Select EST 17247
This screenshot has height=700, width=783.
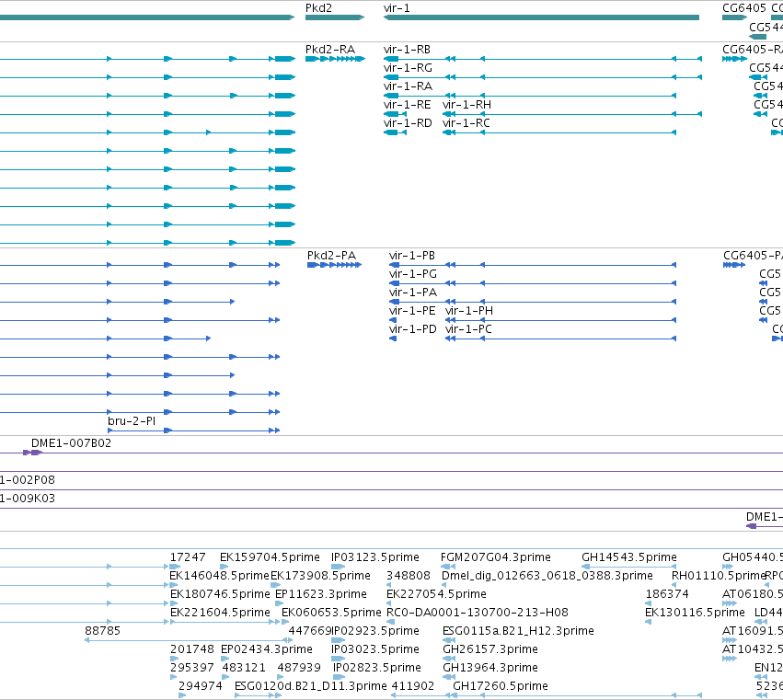click(x=188, y=557)
